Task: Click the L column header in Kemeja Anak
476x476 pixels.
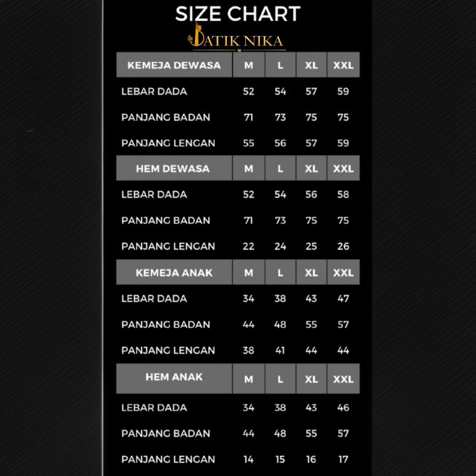Action: pyautogui.click(x=280, y=273)
